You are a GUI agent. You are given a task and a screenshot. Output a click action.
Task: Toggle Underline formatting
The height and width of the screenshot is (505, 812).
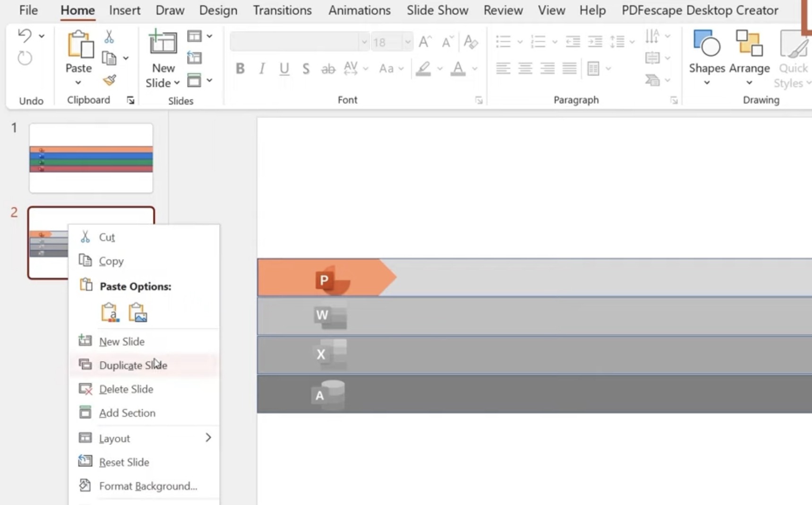(x=284, y=69)
